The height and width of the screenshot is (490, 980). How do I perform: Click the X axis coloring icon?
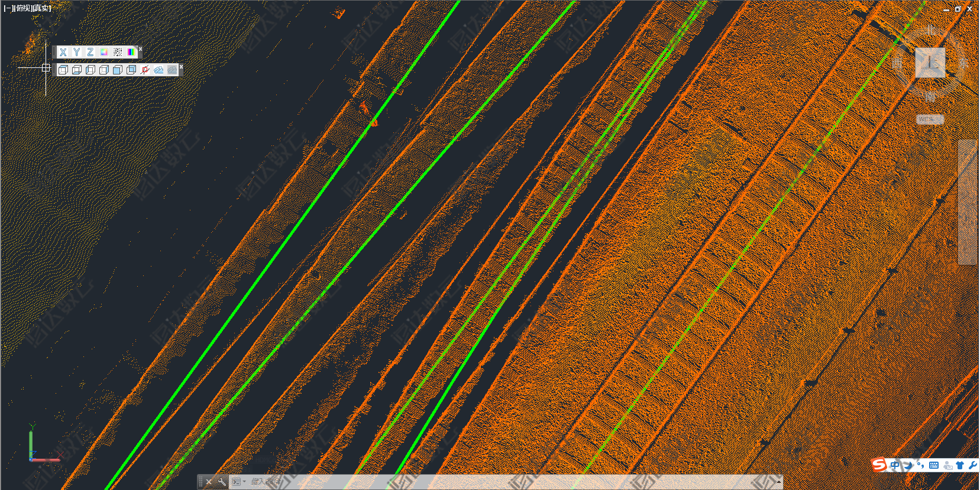pos(63,52)
